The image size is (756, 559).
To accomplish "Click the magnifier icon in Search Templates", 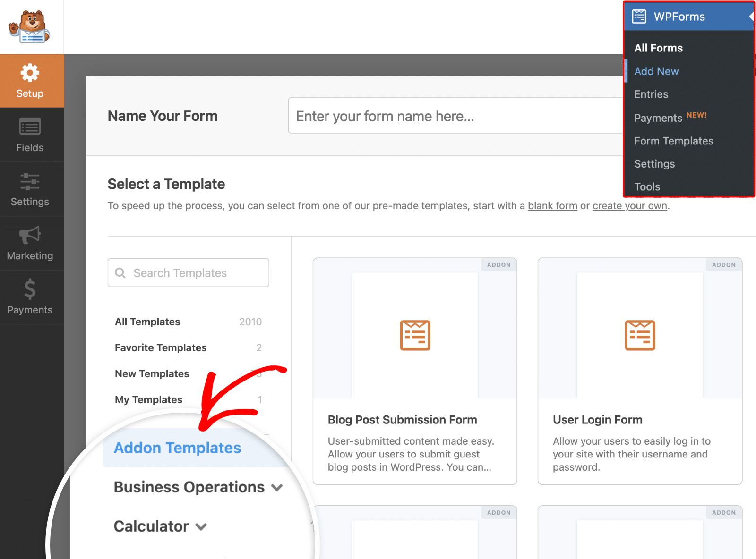I will (120, 273).
